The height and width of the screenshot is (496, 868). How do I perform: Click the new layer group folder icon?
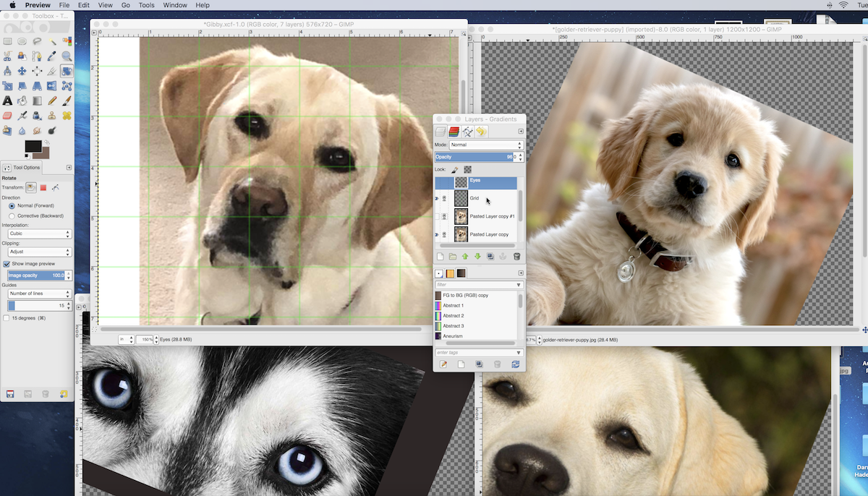click(x=453, y=256)
